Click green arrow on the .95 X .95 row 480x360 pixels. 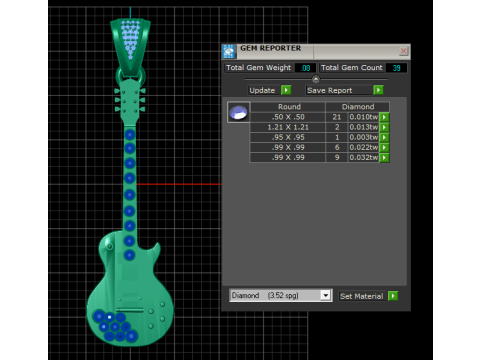pyautogui.click(x=384, y=137)
